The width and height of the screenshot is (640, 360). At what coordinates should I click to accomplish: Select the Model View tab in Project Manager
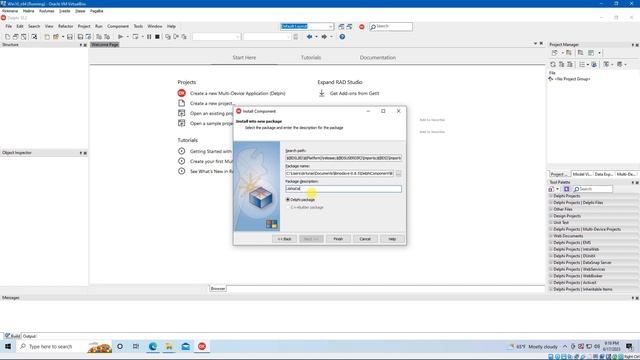[582, 174]
